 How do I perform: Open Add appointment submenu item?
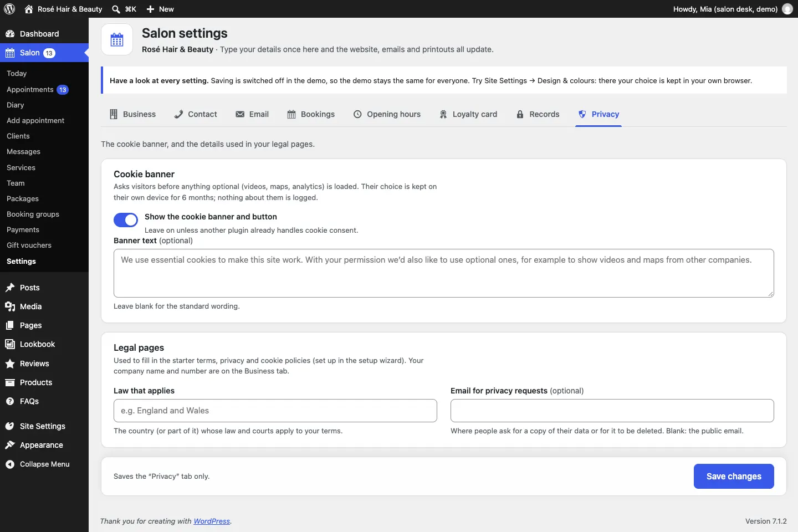click(x=44, y=120)
